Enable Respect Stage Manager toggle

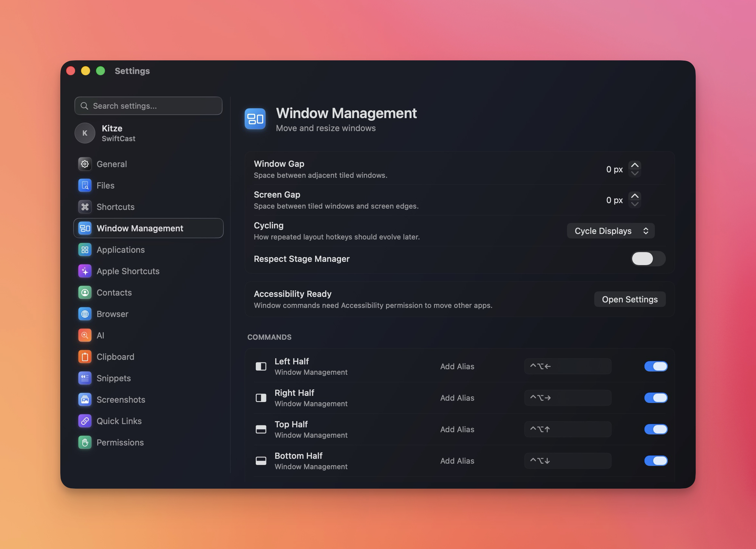point(648,259)
